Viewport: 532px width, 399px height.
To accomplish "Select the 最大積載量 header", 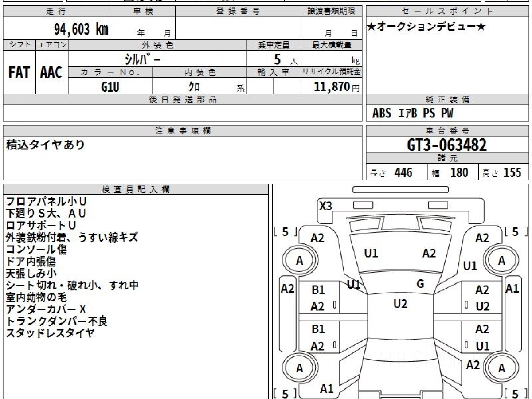I will [x=332, y=45].
